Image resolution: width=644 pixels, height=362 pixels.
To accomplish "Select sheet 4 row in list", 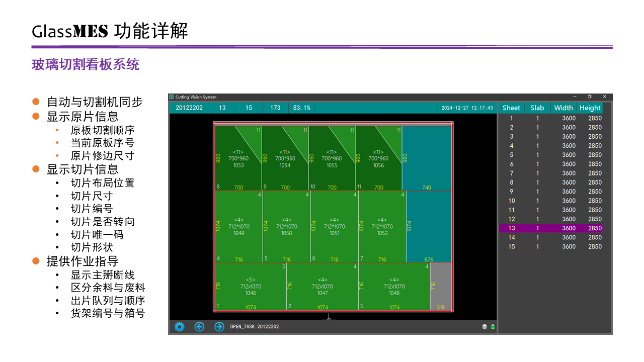I will 550,146.
